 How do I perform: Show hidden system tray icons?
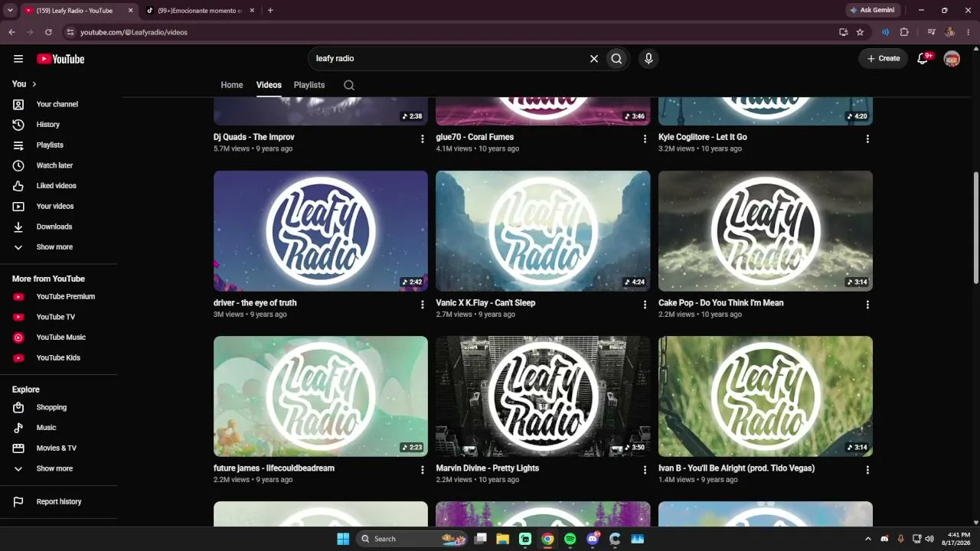tap(867, 539)
